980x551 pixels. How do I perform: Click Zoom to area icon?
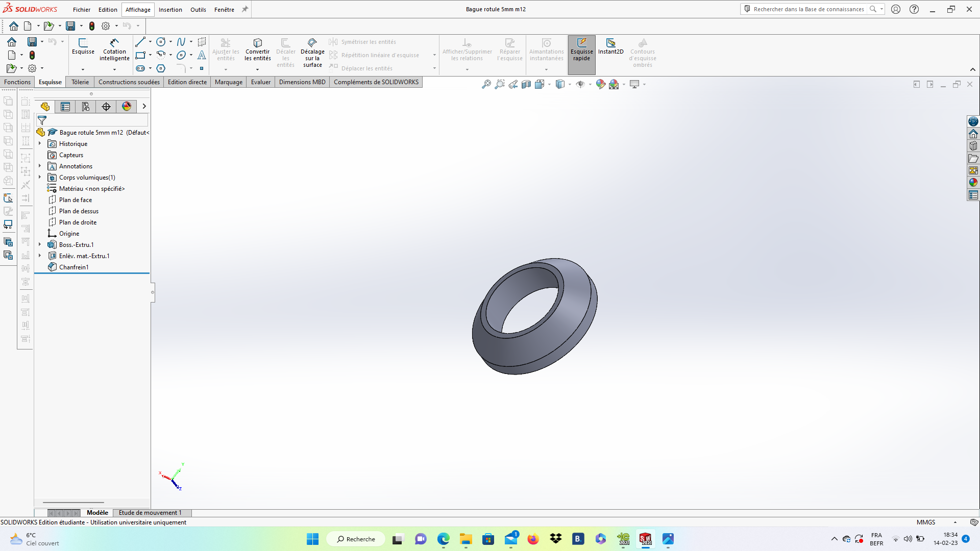point(500,84)
